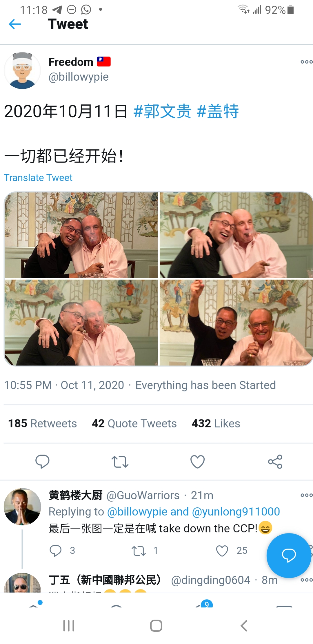This screenshot has height=644, width=313.
Task: Share the main tweet via share icon
Action: pos(275,462)
